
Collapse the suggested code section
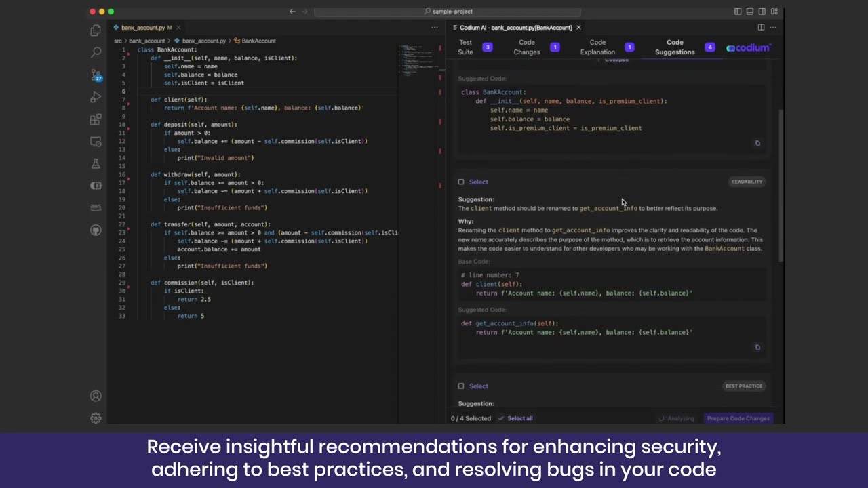coord(616,60)
